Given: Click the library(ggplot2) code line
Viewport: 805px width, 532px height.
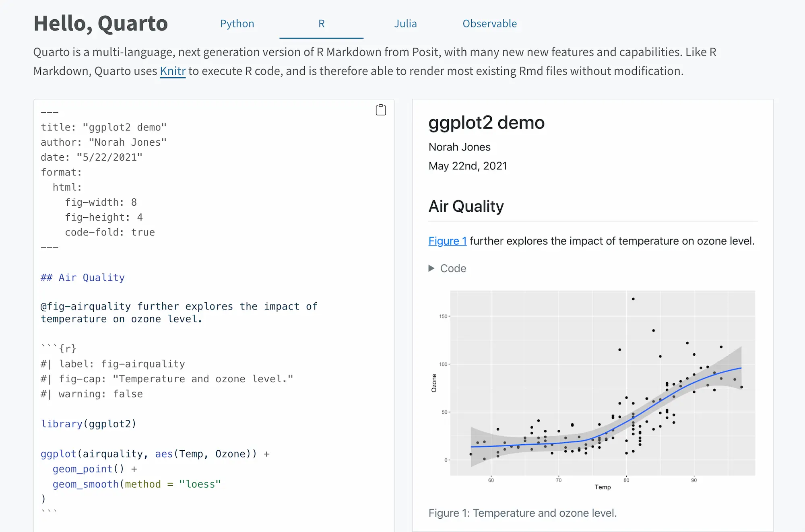Looking at the screenshot, I should click(x=89, y=424).
